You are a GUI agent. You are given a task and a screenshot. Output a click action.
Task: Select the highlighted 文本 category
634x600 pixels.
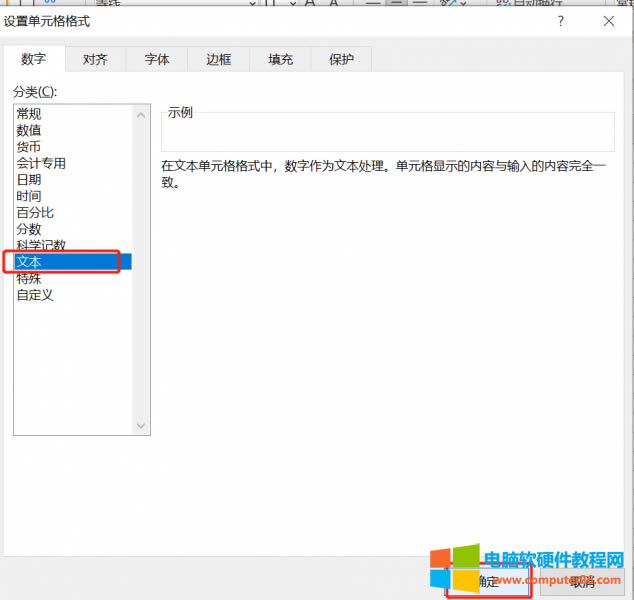point(29,262)
